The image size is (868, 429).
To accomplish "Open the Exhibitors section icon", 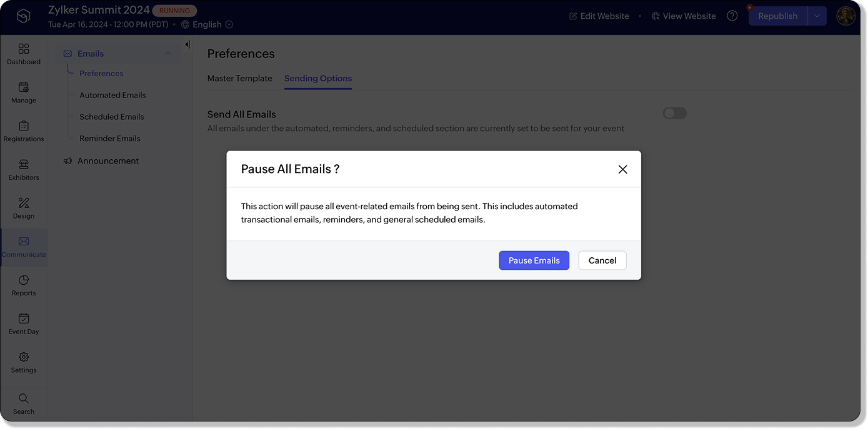I will [24, 164].
